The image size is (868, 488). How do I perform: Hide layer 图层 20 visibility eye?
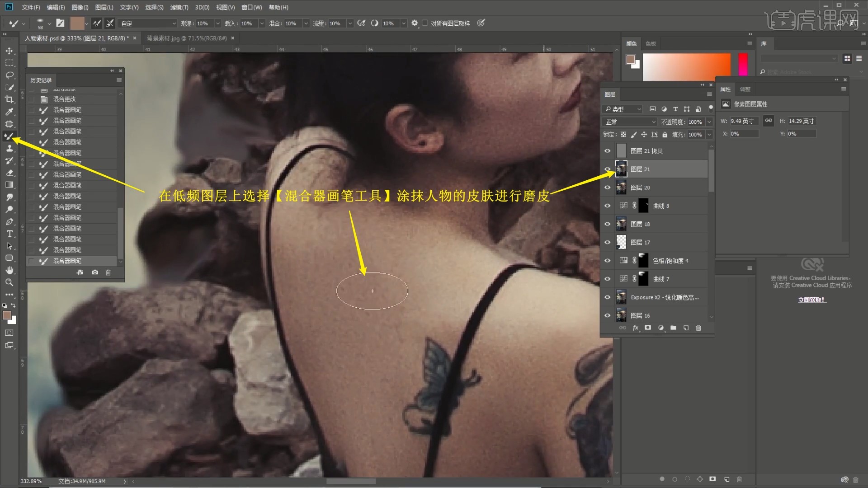607,188
